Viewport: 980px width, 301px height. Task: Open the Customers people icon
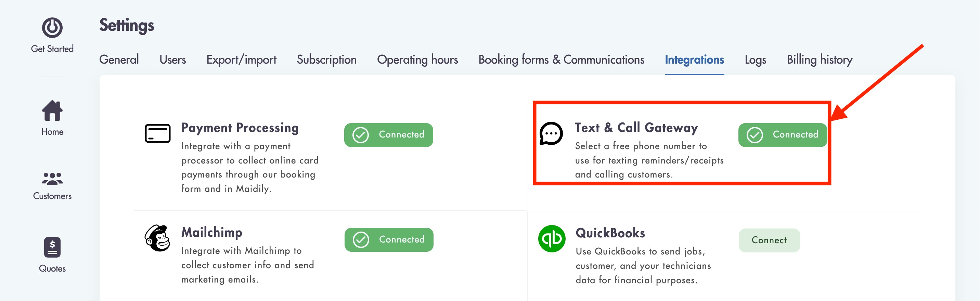[x=52, y=179]
